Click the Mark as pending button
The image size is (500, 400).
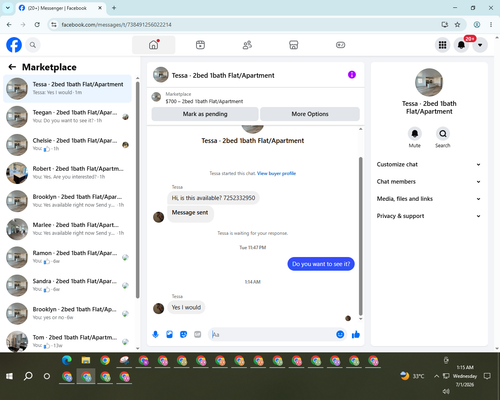coord(205,114)
